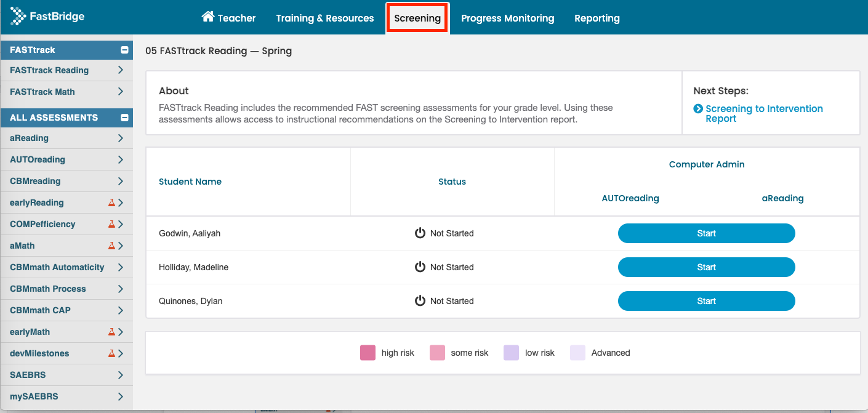Select devMilestones in the sidebar

pos(39,353)
